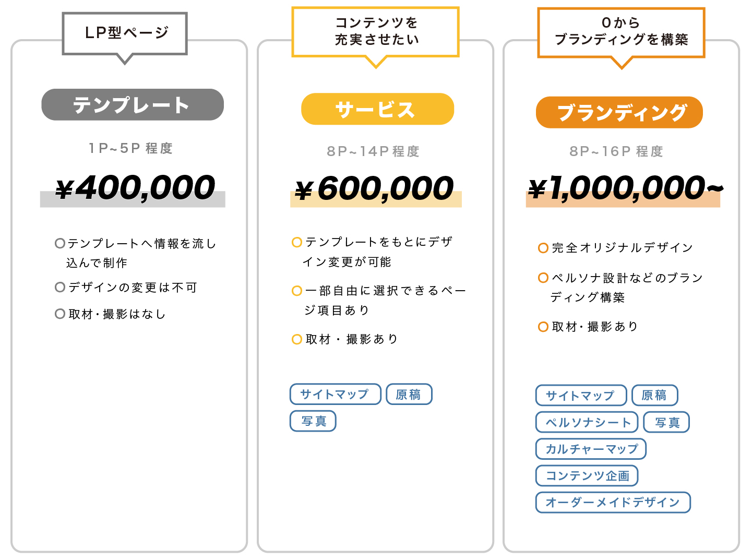Click gray circle bullet beside デザインの変更は不可
This screenshot has width=752, height=560.
click(x=60, y=288)
